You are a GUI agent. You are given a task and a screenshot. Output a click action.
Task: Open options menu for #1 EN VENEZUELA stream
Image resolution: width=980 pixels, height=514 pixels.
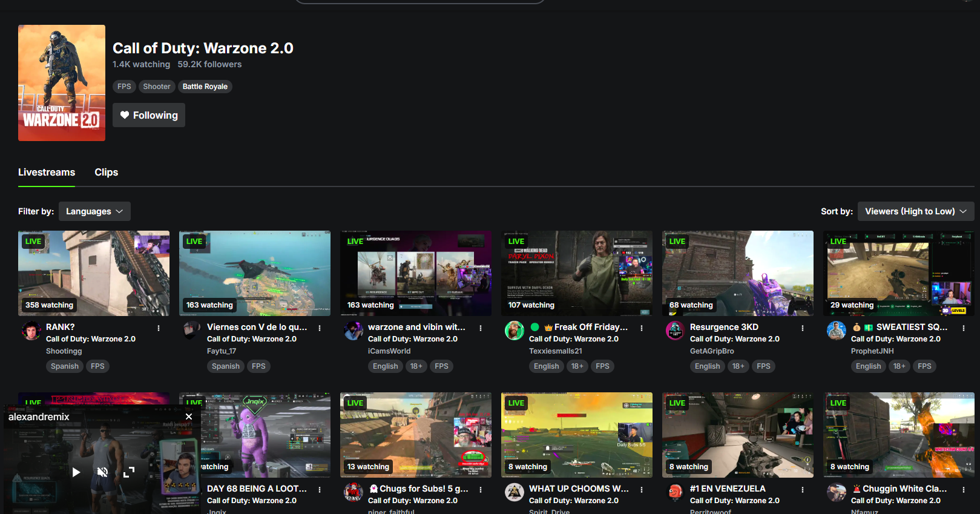tap(803, 490)
